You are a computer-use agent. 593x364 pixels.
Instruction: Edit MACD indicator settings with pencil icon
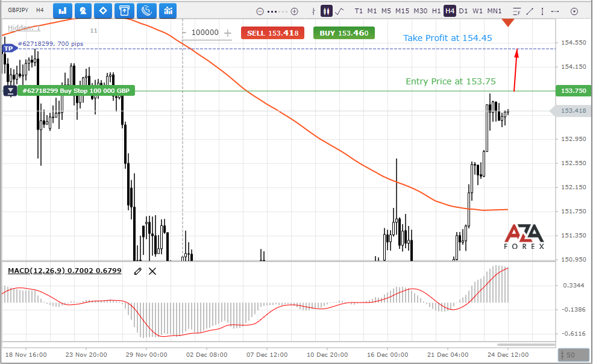(138, 271)
